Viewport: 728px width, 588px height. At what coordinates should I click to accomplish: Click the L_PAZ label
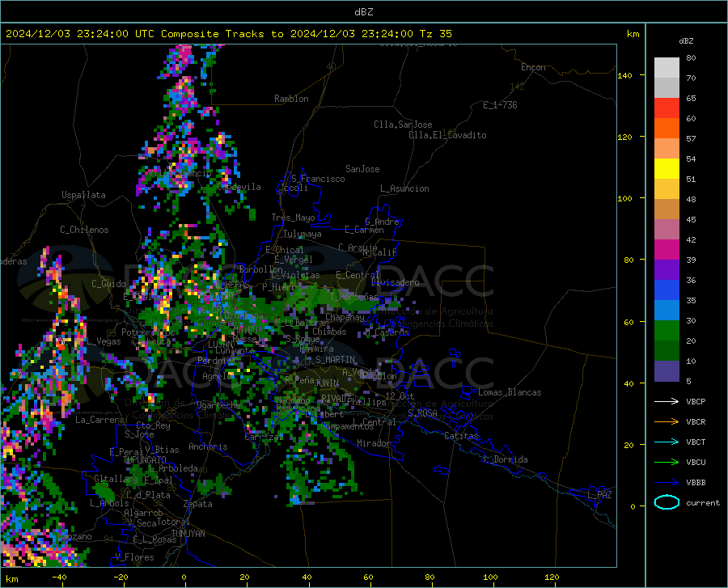[599, 495]
